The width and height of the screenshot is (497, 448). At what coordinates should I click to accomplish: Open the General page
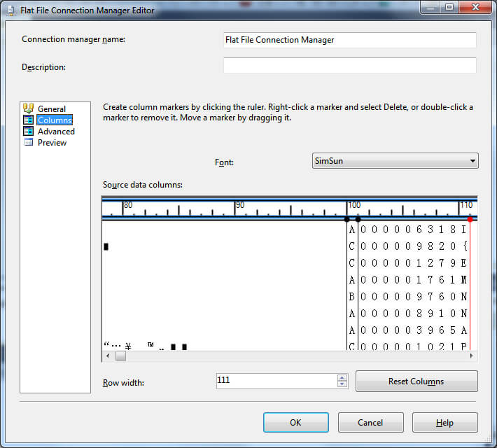[x=52, y=108]
